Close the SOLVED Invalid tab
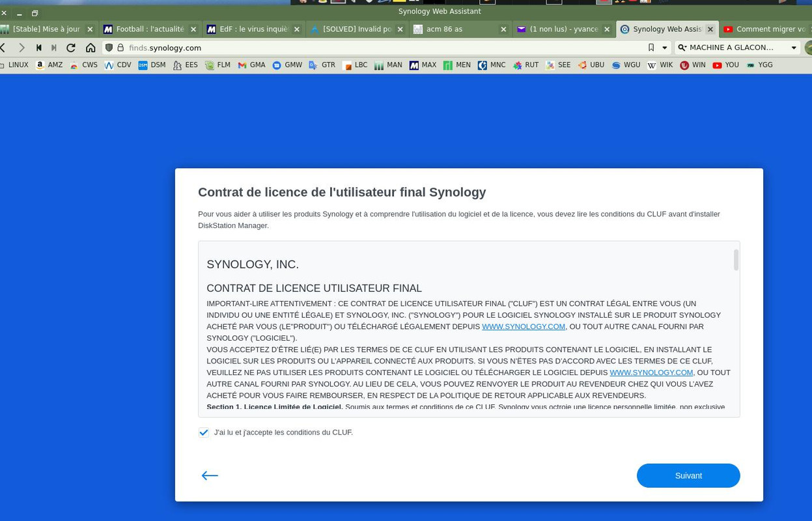The image size is (812, 521). 400,29
